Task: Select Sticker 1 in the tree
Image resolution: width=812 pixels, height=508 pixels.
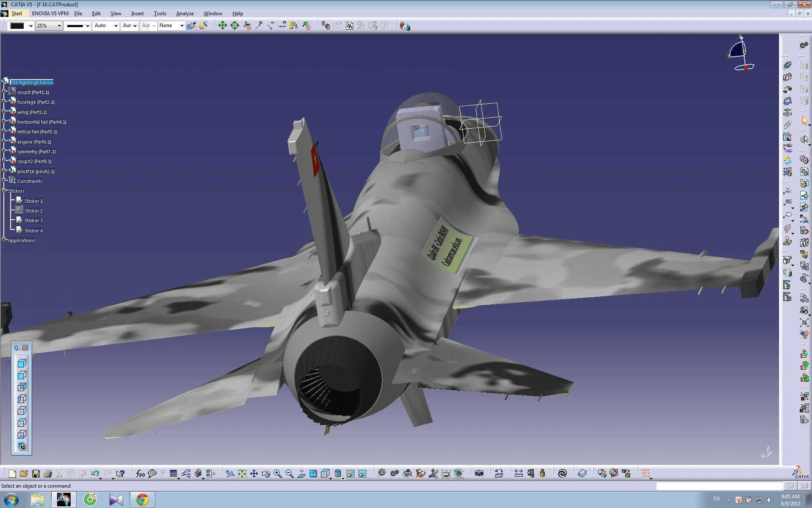Action: click(x=33, y=201)
